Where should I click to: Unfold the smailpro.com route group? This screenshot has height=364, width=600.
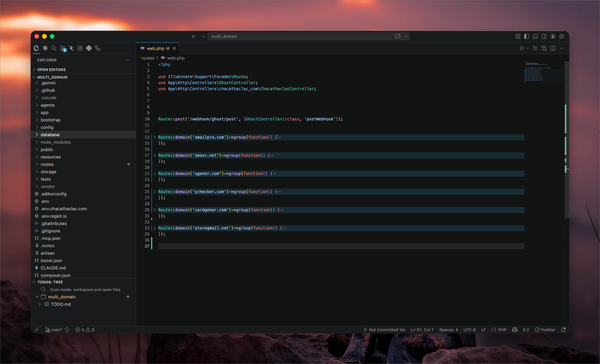[x=155, y=137]
